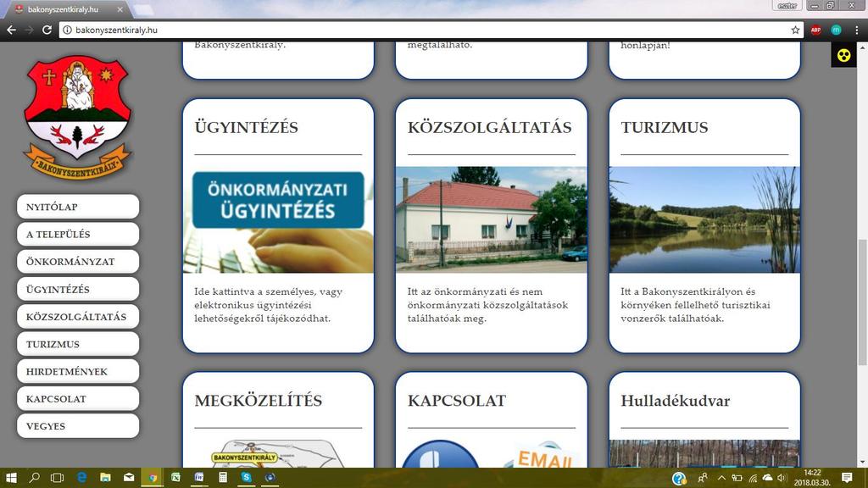Click the teal round extension icon
Screen dimensions: 868x488
(836, 30)
